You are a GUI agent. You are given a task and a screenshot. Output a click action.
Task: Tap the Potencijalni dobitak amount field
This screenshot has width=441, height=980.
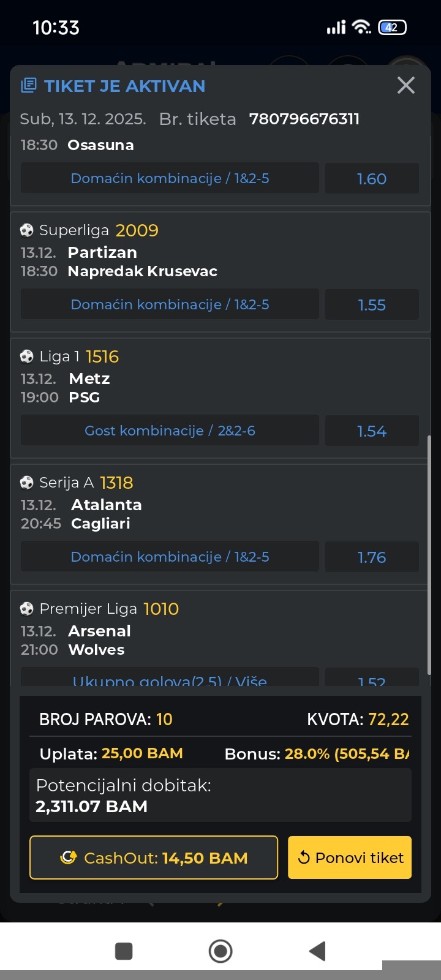tap(221, 796)
